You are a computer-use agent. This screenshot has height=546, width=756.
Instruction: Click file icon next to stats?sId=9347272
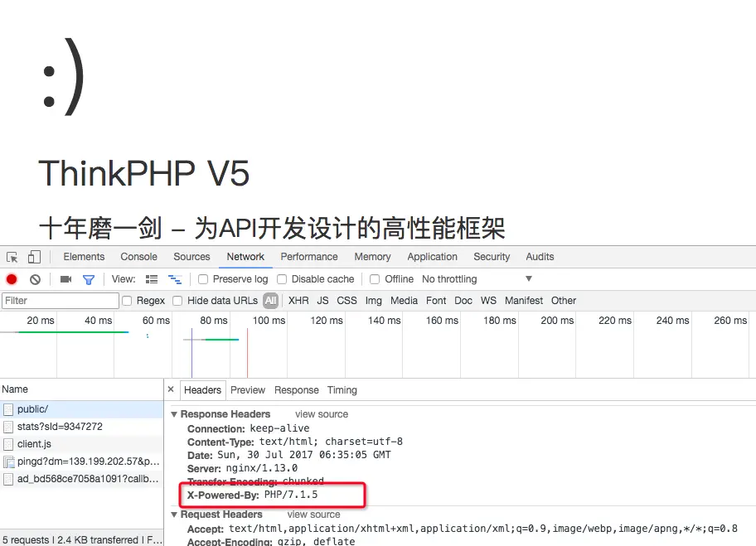(8, 427)
